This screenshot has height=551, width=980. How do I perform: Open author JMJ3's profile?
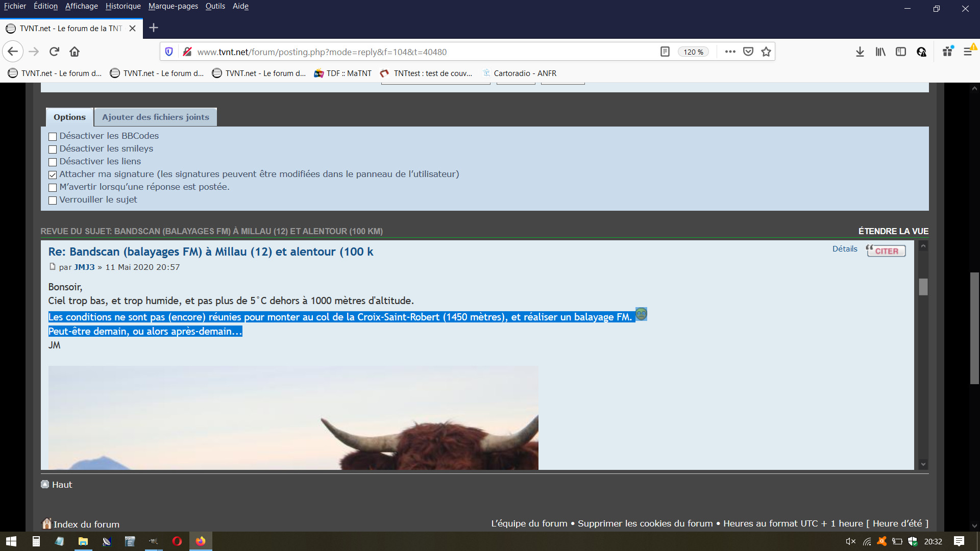point(84,267)
